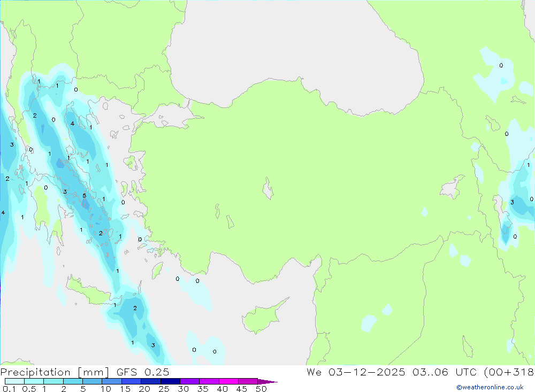
Task: Click the 'Precipitation [mm]' title text
Action: point(55,372)
